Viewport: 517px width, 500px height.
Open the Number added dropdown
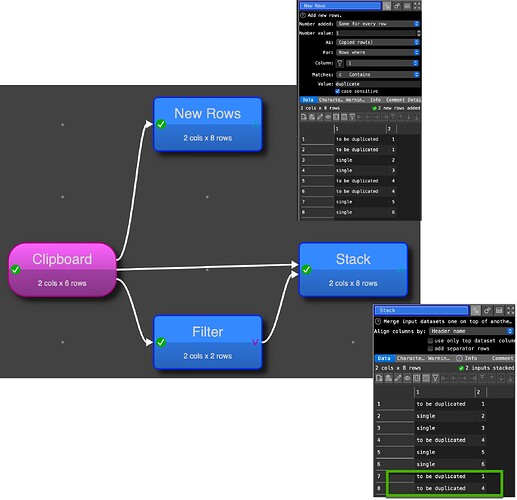tap(378, 24)
